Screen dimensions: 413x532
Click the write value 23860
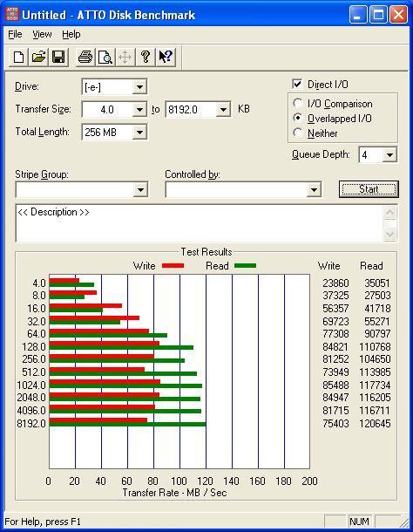335,283
